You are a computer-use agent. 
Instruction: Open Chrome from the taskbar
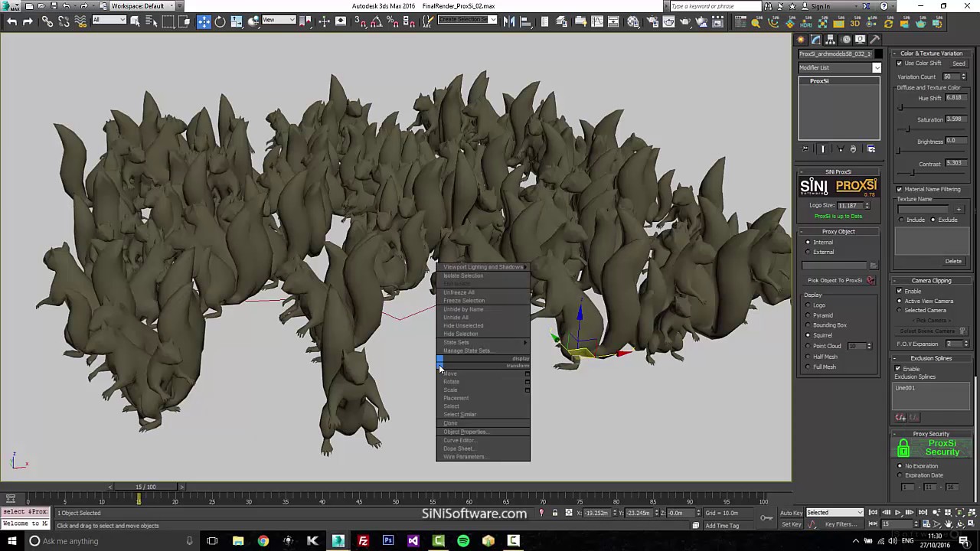[x=263, y=541]
